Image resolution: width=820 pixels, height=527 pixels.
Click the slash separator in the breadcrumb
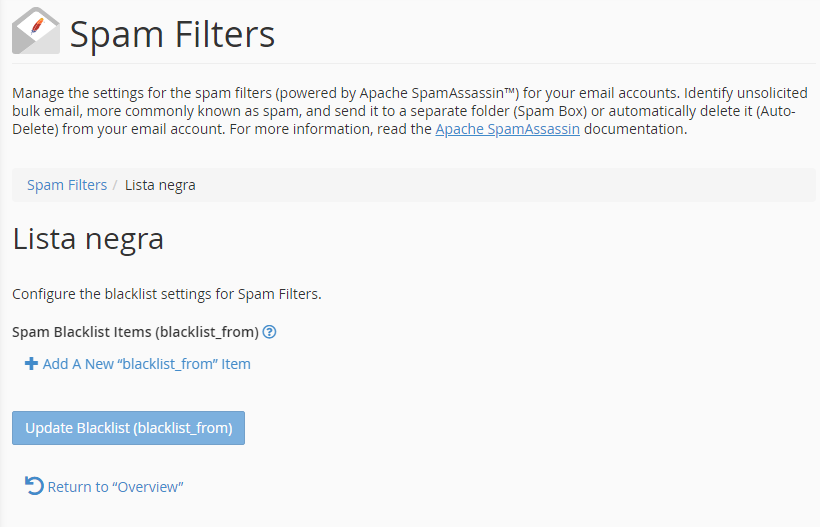pos(115,185)
